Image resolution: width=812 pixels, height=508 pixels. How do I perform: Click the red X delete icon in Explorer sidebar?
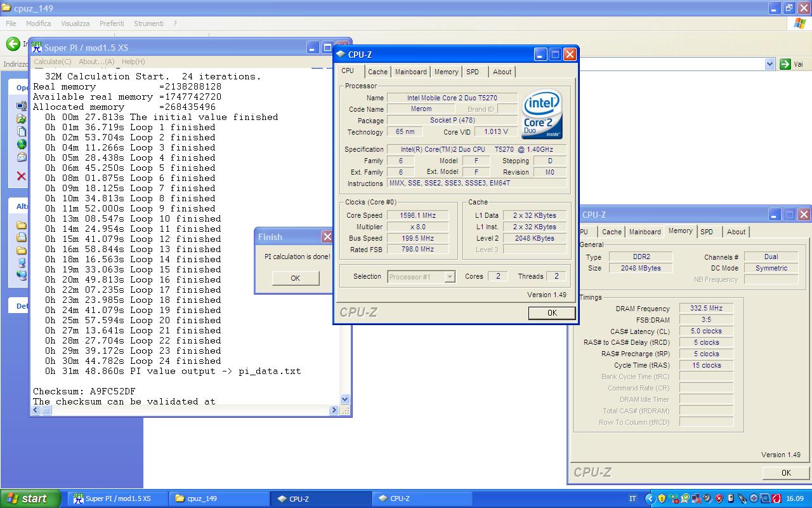(22, 176)
